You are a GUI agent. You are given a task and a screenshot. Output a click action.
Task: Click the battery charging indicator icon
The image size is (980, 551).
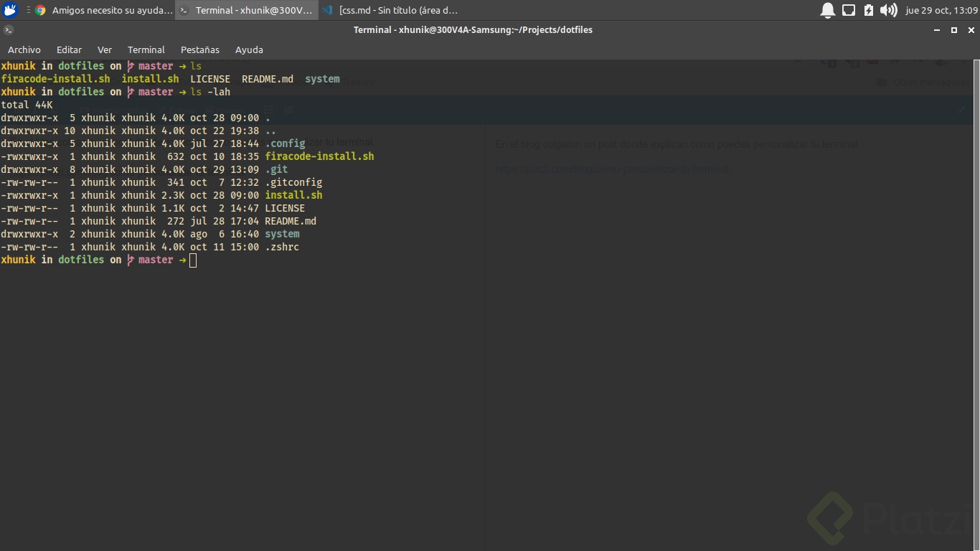click(869, 10)
